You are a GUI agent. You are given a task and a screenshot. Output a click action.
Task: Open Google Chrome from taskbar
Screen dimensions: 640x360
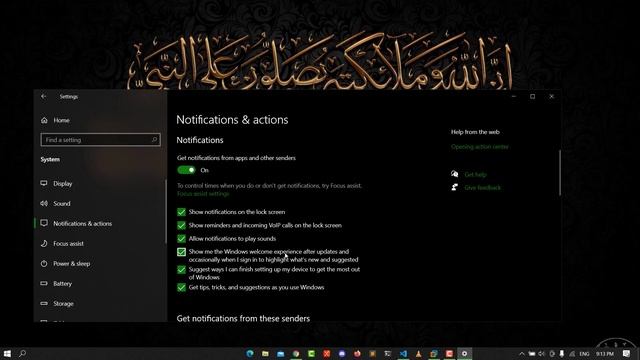(x=296, y=353)
